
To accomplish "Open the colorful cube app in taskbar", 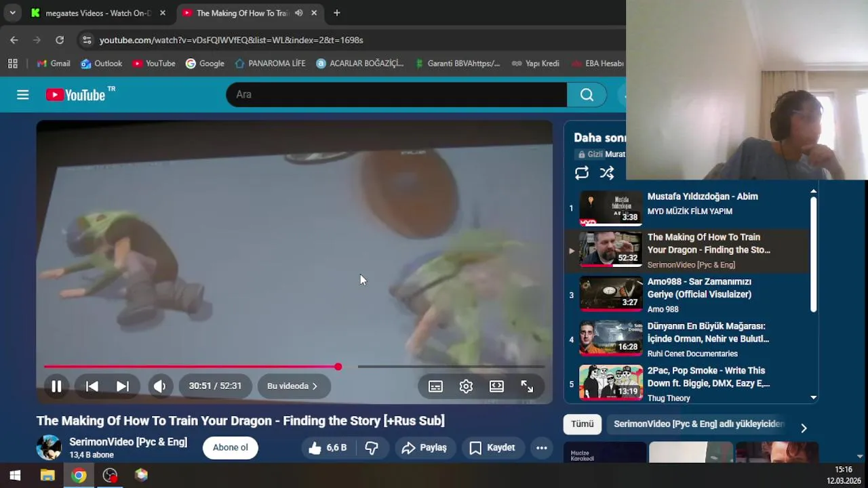I will click(141, 475).
